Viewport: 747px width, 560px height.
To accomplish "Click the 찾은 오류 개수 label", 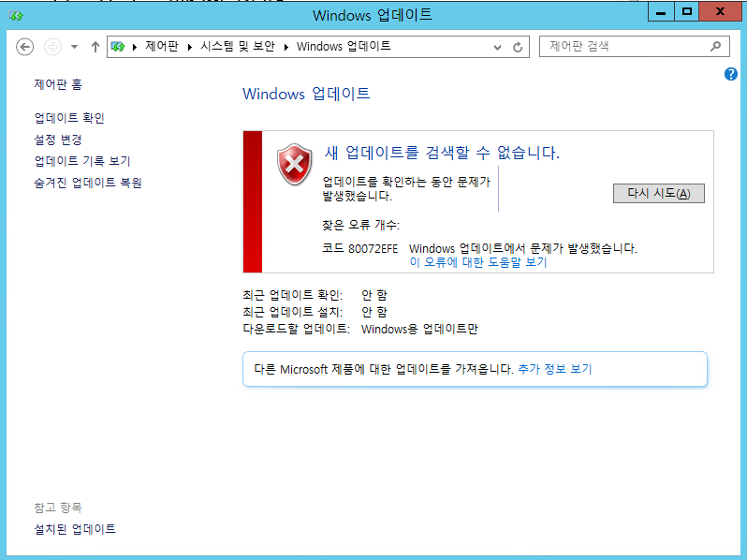I will (x=360, y=225).
